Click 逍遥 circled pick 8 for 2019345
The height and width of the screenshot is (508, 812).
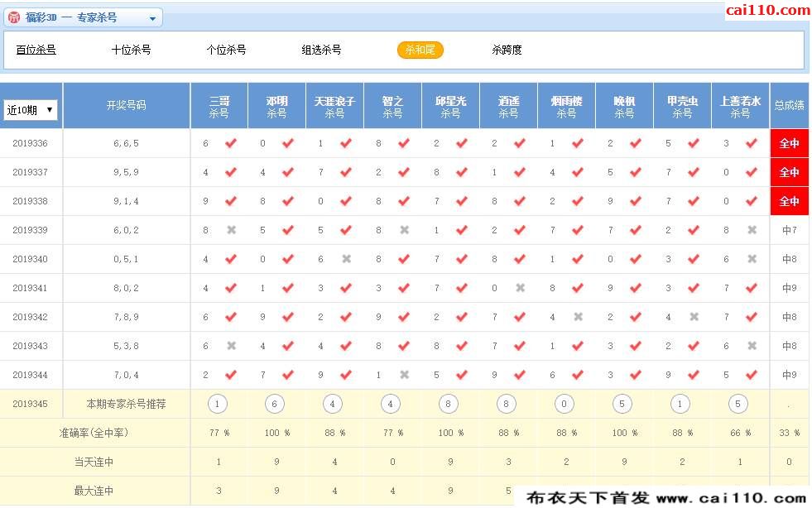507,404
